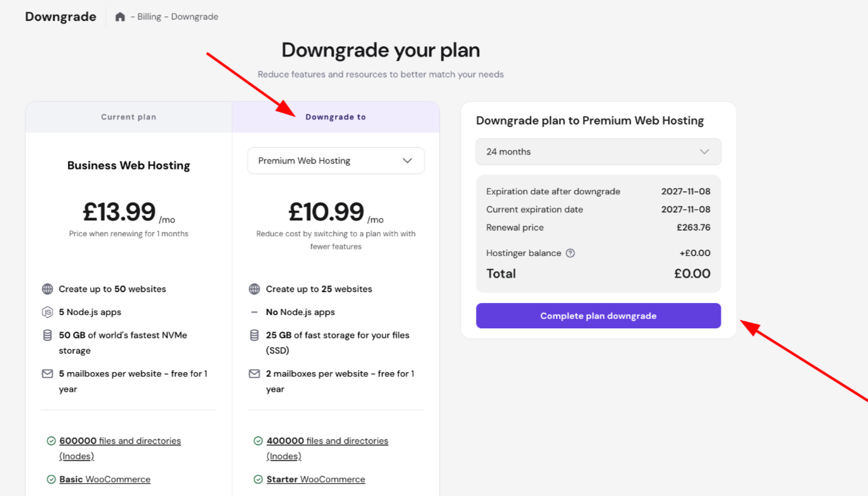Image resolution: width=868 pixels, height=496 pixels.
Task: Click storage icon next to 25 GB
Action: (254, 335)
